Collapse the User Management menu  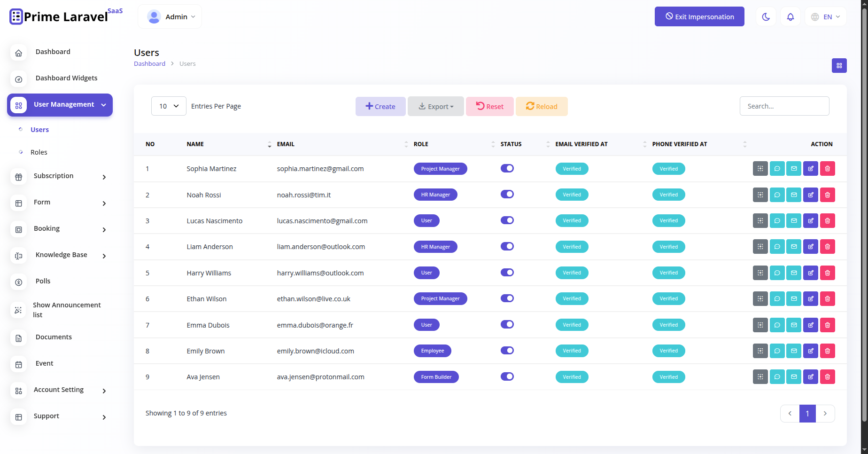[x=60, y=105]
